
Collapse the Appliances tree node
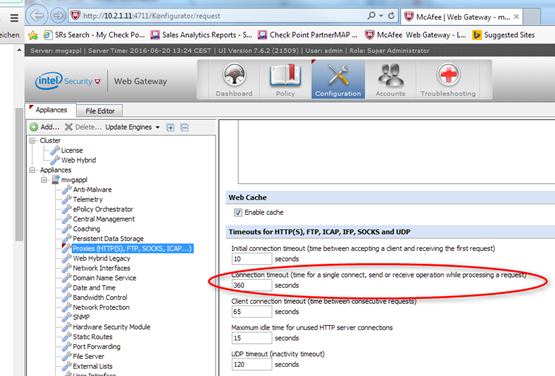pos(32,170)
